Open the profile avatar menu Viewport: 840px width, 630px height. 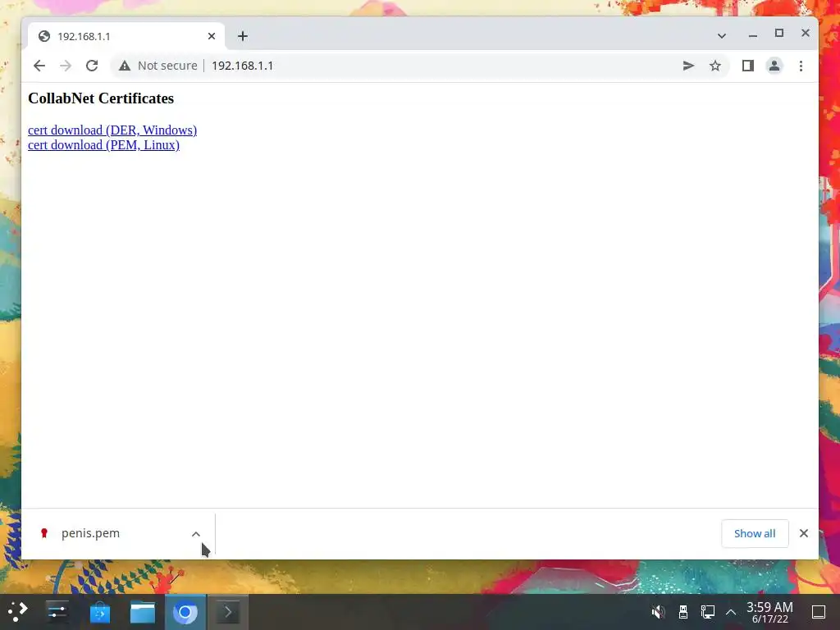[x=774, y=66]
